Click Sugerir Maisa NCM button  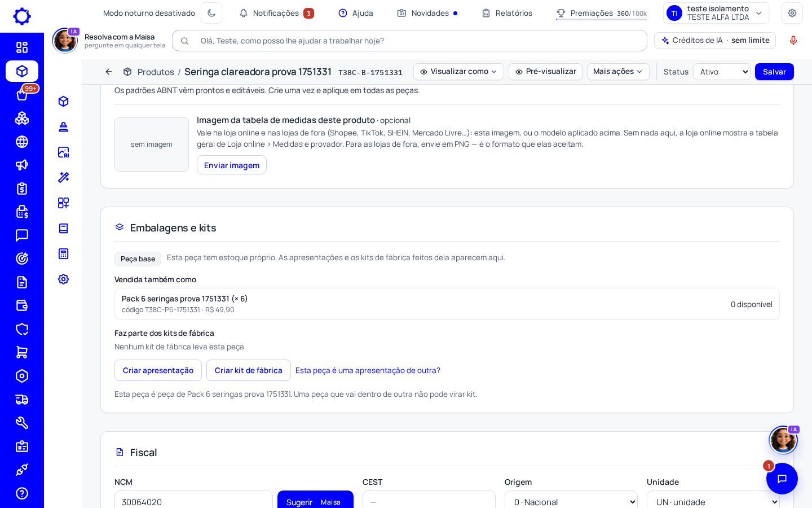pos(315,502)
